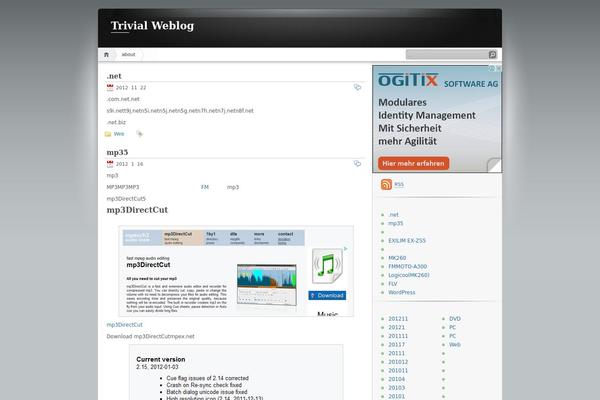Click Hier mehr erfahren ad button
Image resolution: width=600 pixels, height=400 pixels.
coord(413,163)
